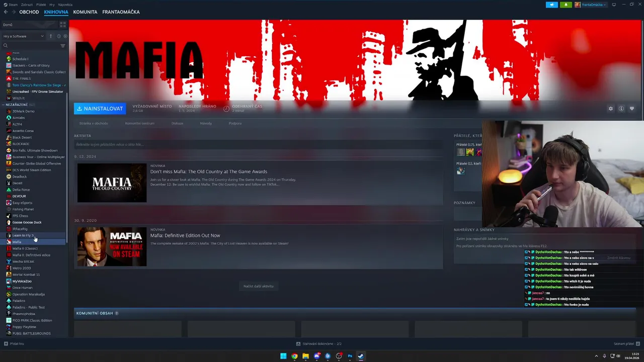Open taskbar volume control
The height and width of the screenshot is (362, 644).
pos(618,356)
